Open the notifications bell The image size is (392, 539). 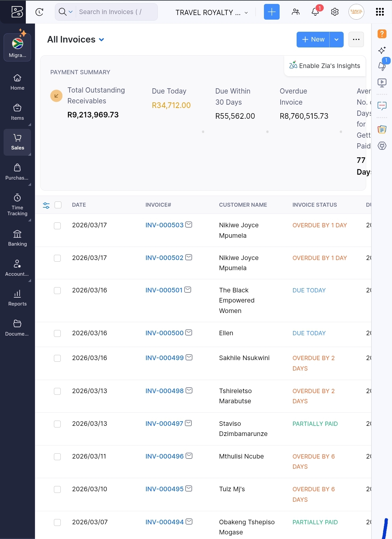pos(315,12)
